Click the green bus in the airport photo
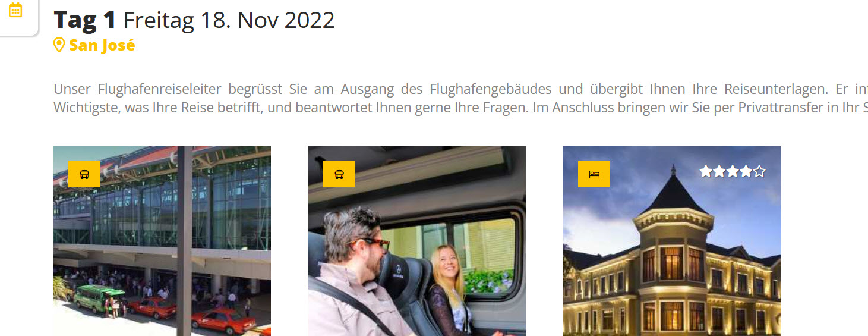Viewport: 868px width, 336px height. point(99,297)
